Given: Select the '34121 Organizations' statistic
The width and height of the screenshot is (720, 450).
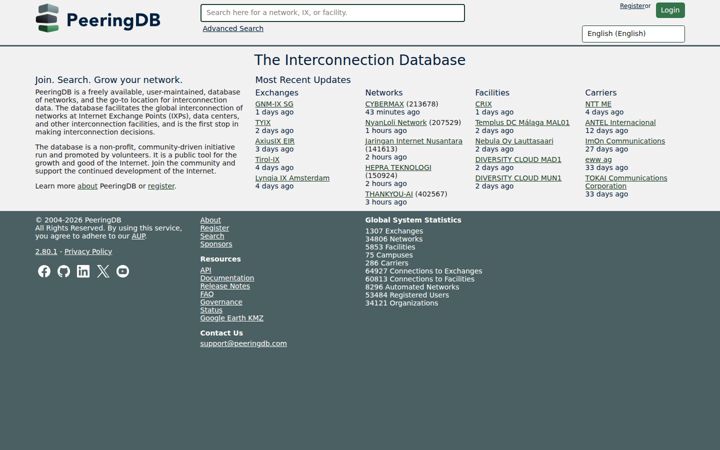Looking at the screenshot, I should [x=402, y=303].
